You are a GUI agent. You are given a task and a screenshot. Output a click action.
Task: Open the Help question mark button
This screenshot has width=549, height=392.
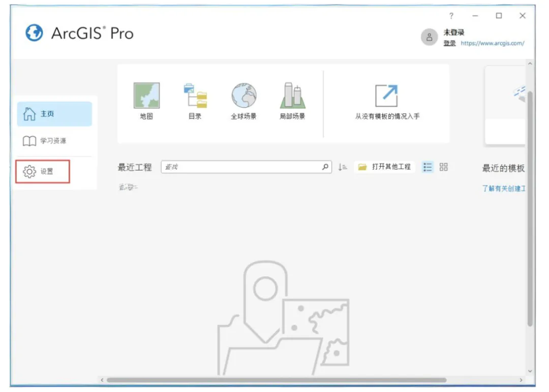pyautogui.click(x=451, y=16)
